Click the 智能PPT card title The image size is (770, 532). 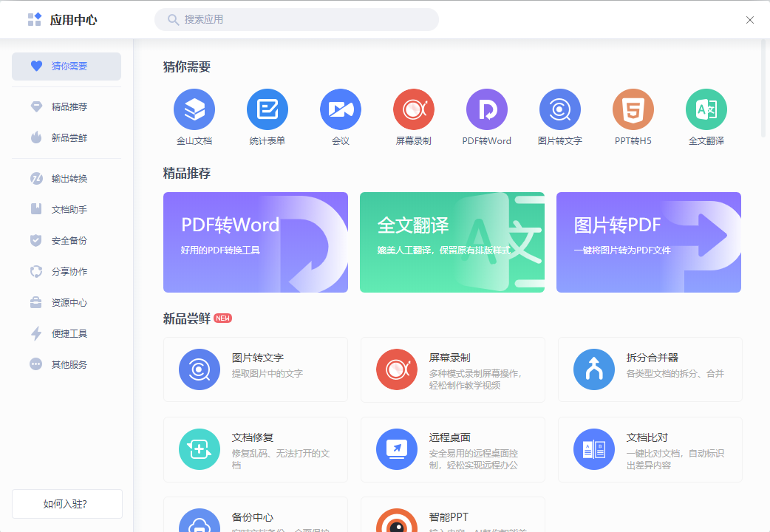(449, 516)
